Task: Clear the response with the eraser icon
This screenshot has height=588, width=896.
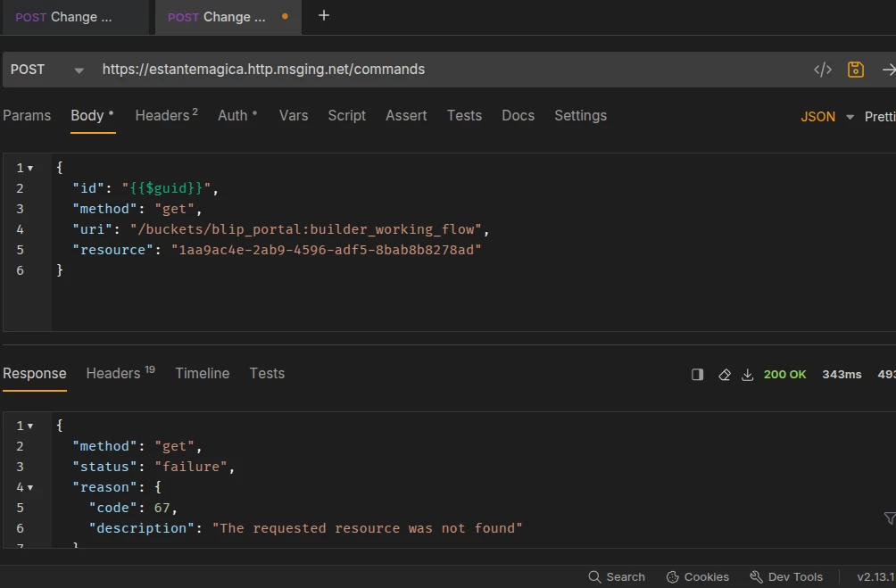Action: coord(725,375)
